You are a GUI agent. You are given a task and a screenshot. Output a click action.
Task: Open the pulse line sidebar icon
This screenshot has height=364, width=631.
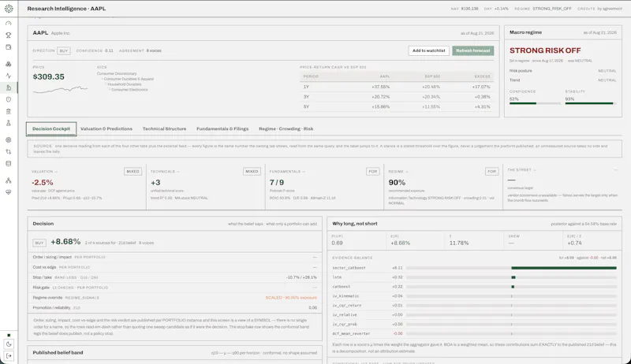coord(9,76)
